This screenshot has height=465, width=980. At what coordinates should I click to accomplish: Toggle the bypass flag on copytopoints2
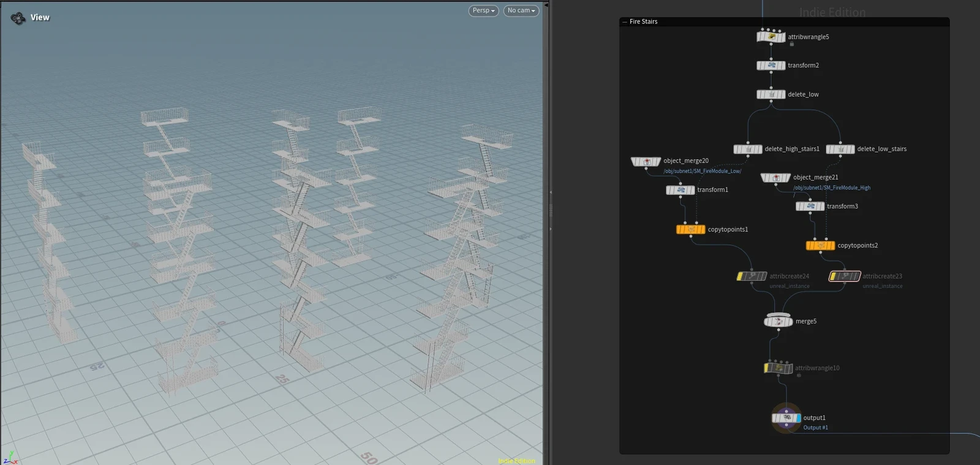pos(810,246)
